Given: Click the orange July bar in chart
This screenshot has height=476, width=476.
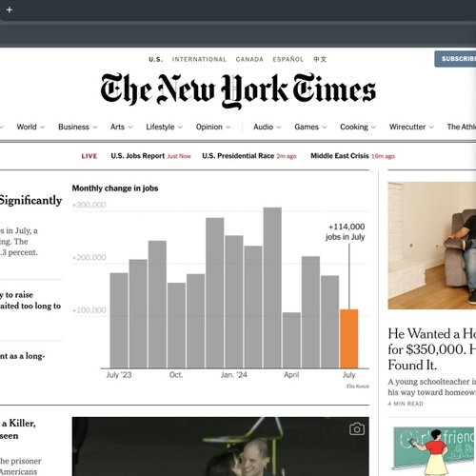Looking at the screenshot, I should pos(349,339).
